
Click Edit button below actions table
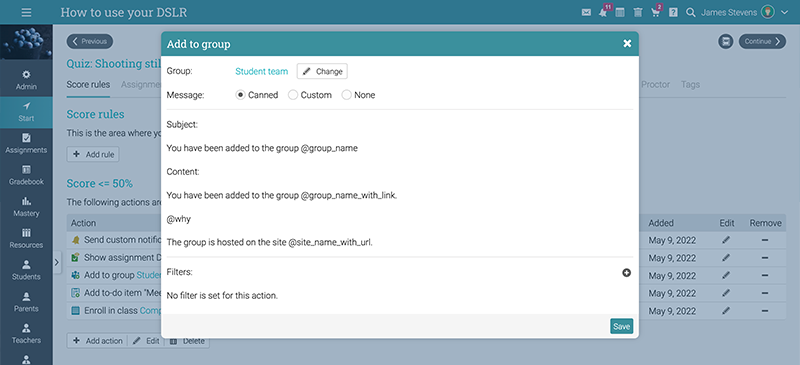pyautogui.click(x=146, y=341)
